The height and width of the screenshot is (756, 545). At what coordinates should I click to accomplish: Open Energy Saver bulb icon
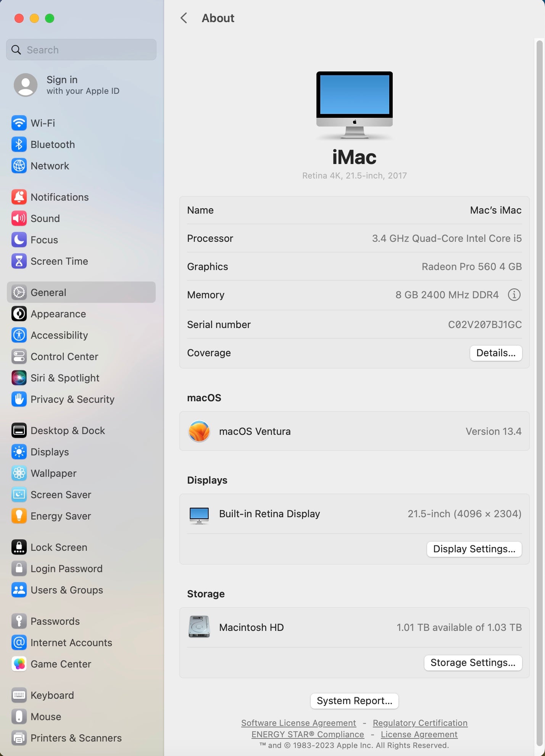pyautogui.click(x=19, y=516)
